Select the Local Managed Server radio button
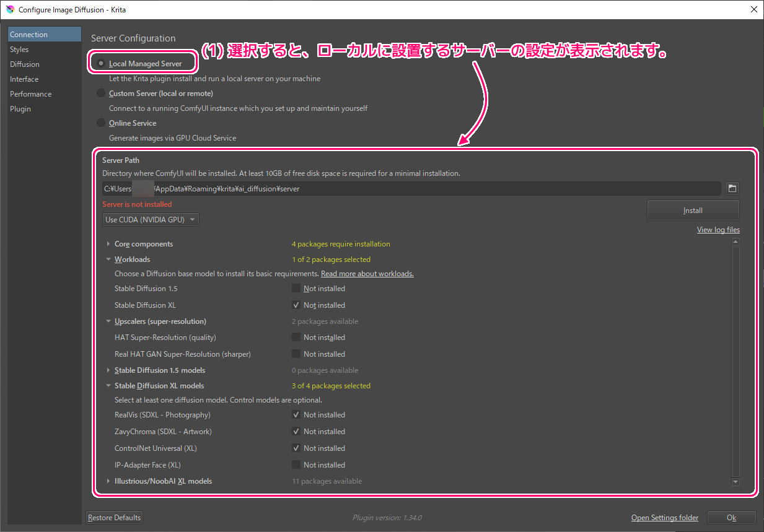The height and width of the screenshot is (532, 764). (x=101, y=63)
